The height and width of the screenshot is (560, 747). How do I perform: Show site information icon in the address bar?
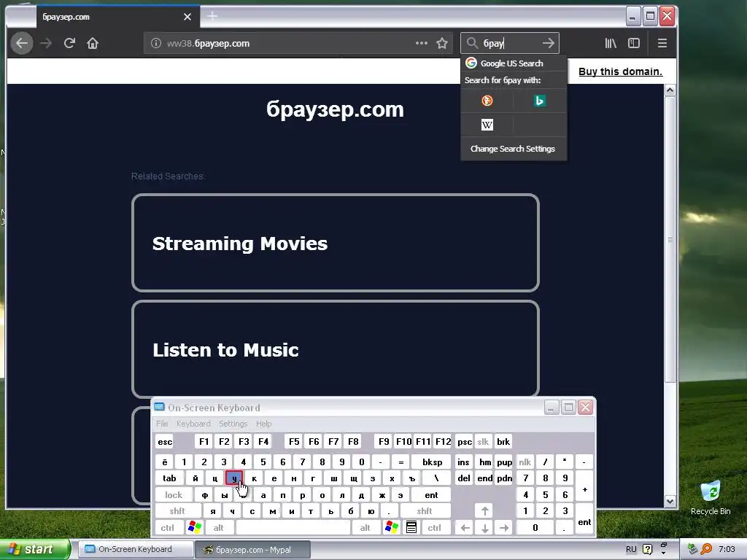156,43
